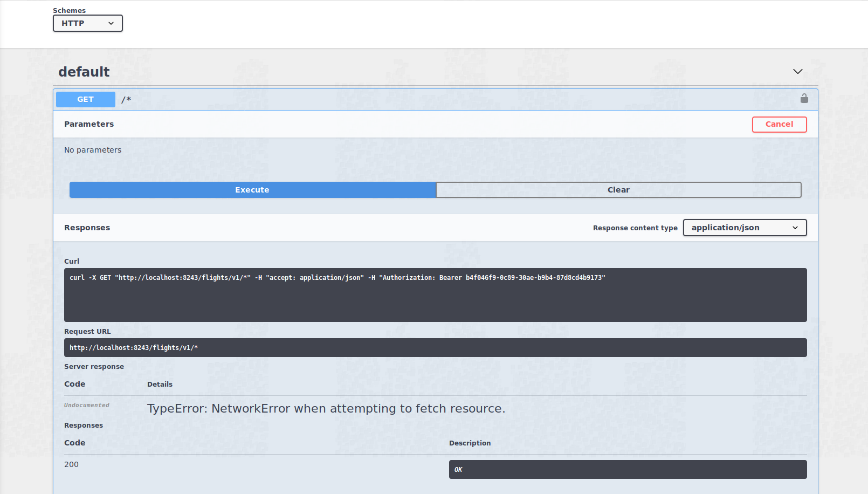Click the chevron beside the default section

(x=797, y=71)
